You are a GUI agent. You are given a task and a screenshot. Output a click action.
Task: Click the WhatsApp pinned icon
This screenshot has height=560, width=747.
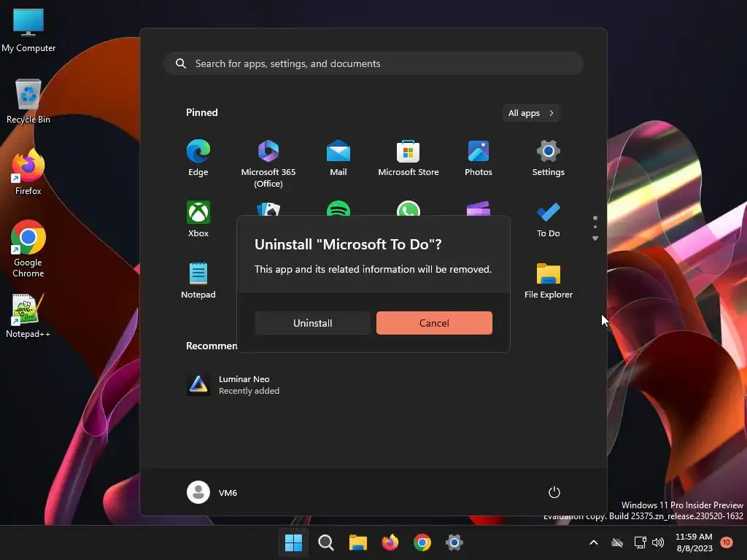click(x=409, y=209)
